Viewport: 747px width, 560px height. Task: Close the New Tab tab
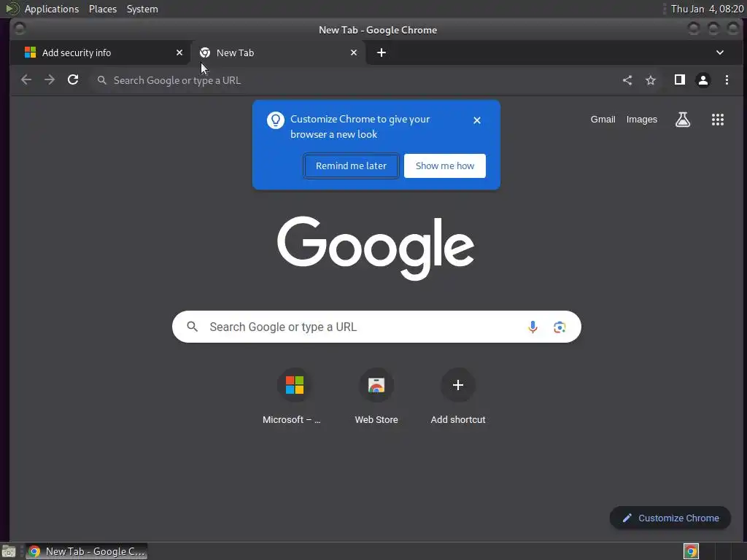point(354,52)
